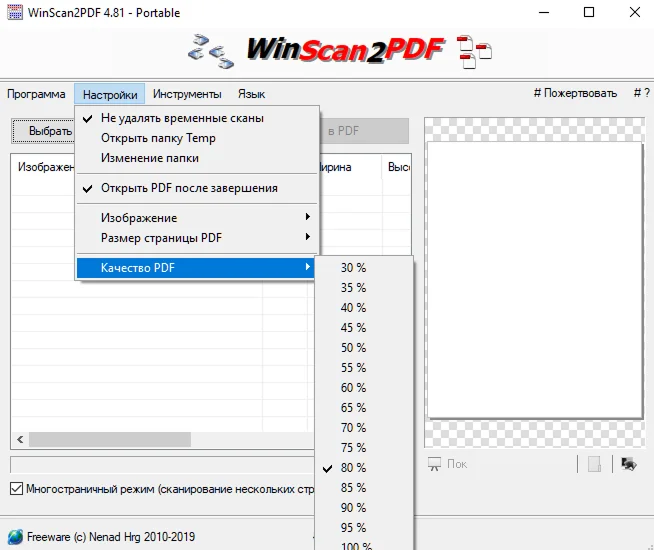Click the left scroll arrow of list
Image resolution: width=654 pixels, height=550 pixels.
tap(18, 439)
